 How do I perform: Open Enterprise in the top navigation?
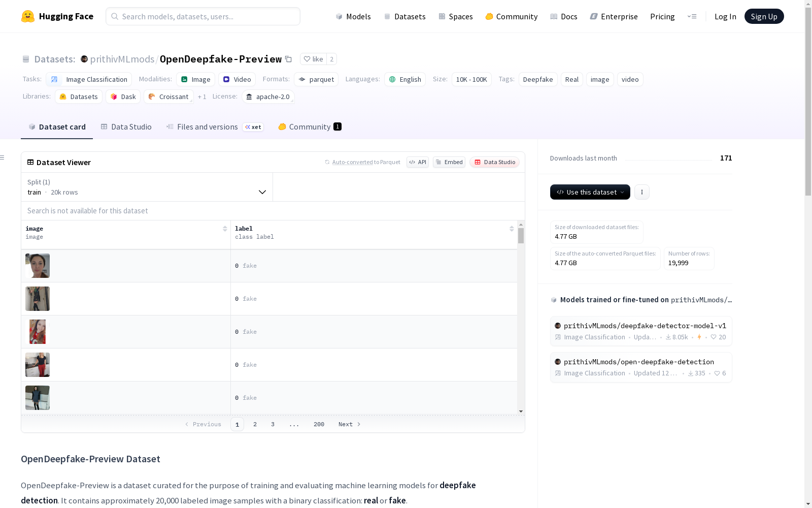614,16
